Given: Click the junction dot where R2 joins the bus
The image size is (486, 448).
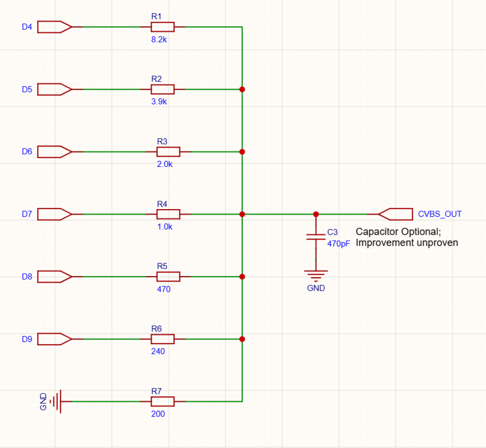Looking at the screenshot, I should click(242, 89).
